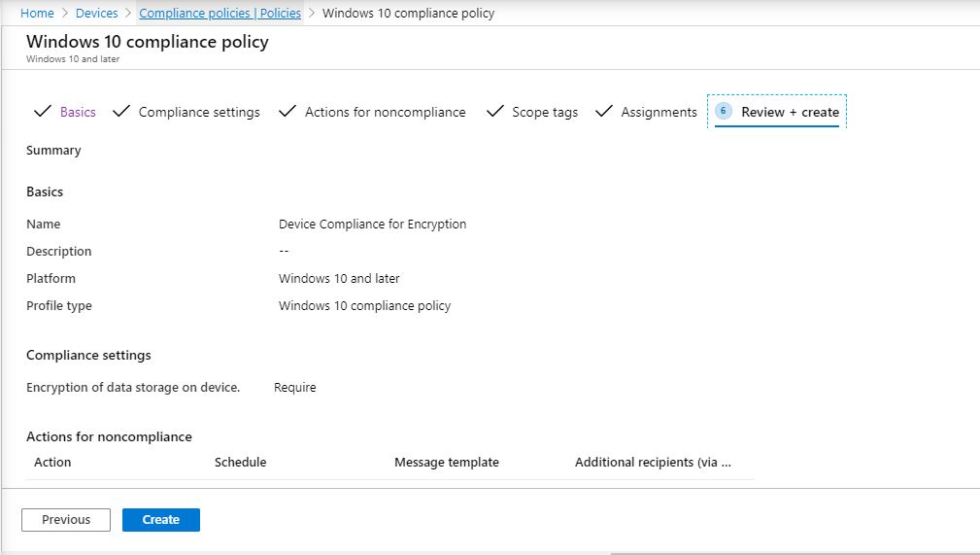
Task: Click the Action column header
Action: click(x=52, y=462)
